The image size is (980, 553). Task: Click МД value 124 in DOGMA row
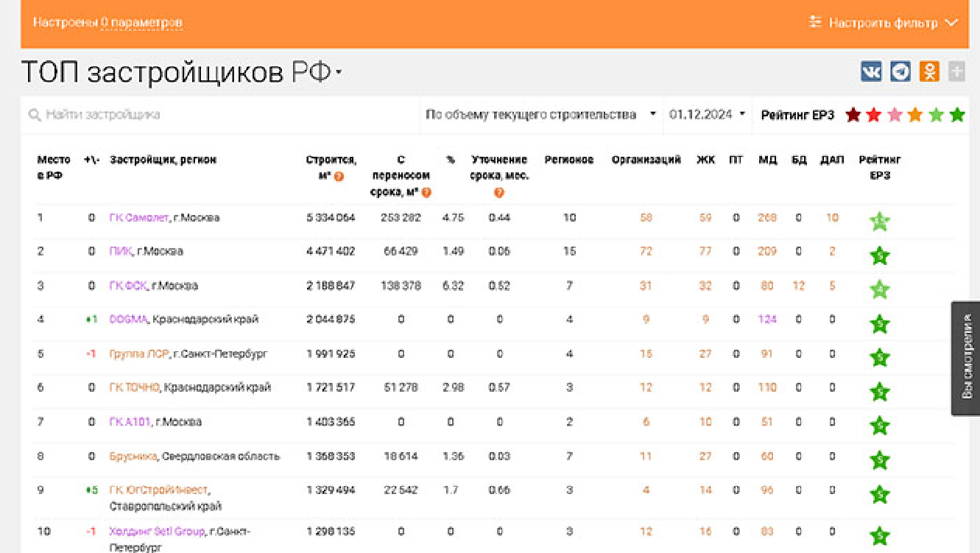[x=767, y=320]
